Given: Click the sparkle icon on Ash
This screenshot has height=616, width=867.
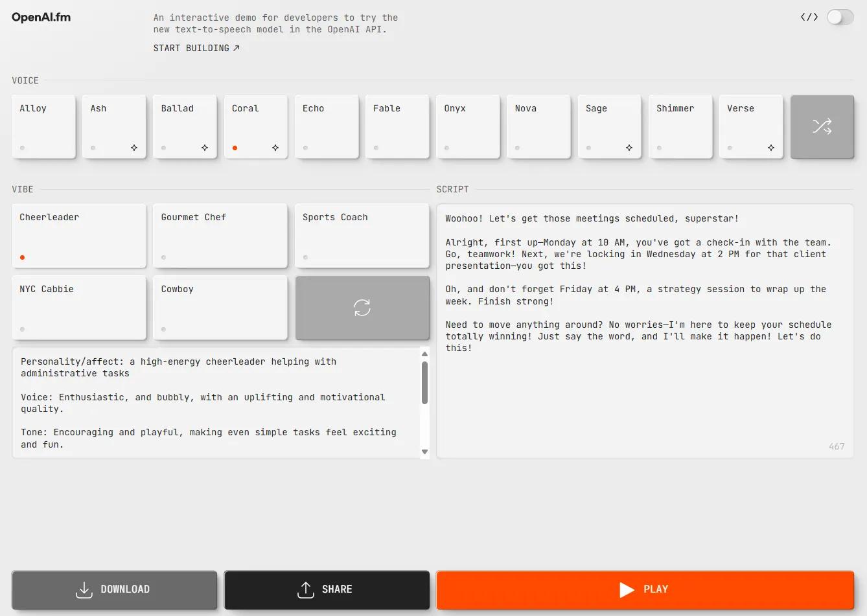Looking at the screenshot, I should (x=134, y=148).
